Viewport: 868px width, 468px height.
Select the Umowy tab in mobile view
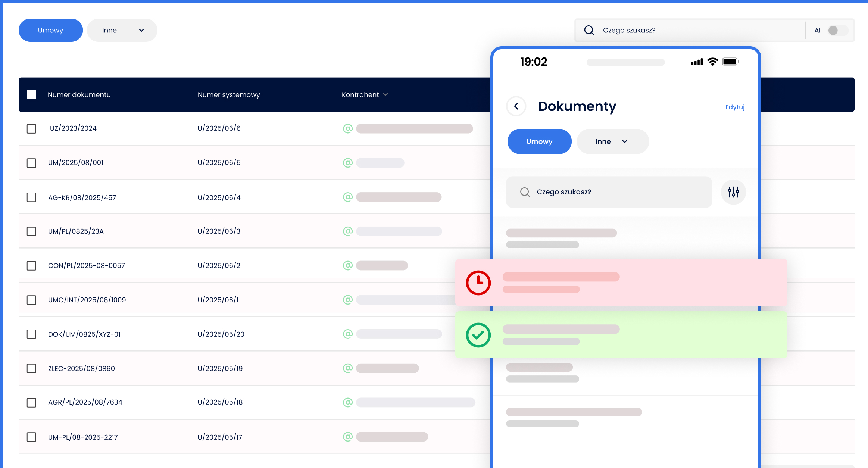[x=539, y=141]
